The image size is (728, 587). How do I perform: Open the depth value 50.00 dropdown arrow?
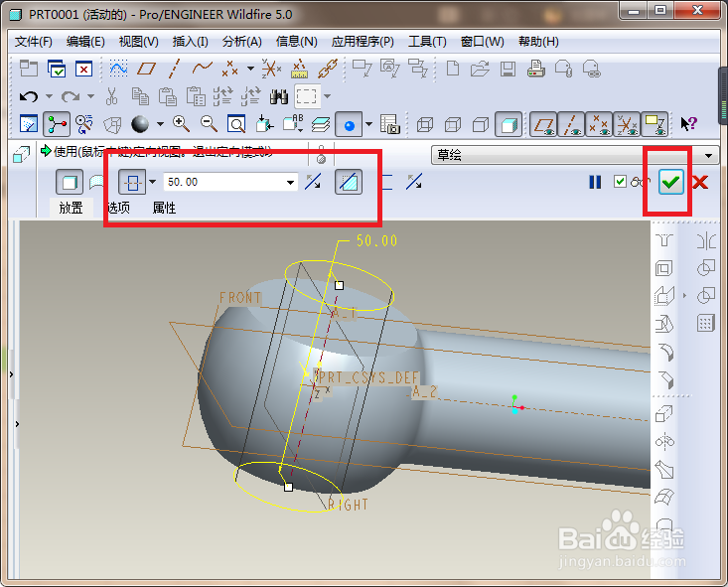291,182
